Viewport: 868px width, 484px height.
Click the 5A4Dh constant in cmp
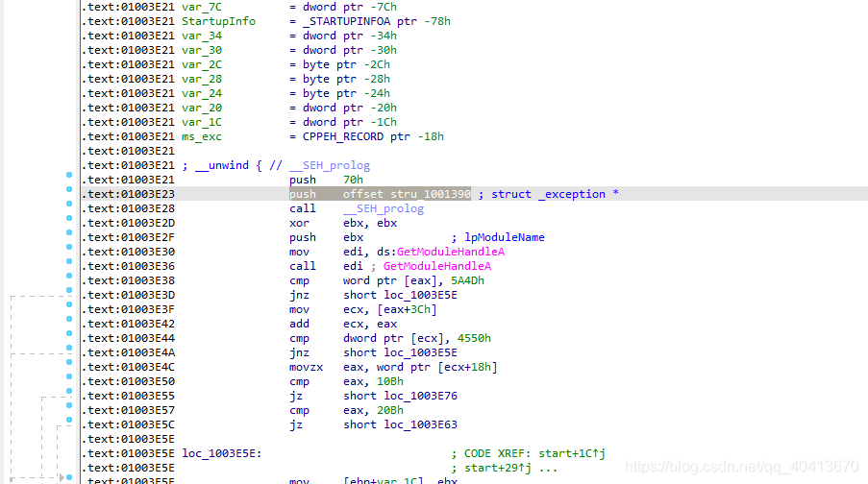(467, 280)
